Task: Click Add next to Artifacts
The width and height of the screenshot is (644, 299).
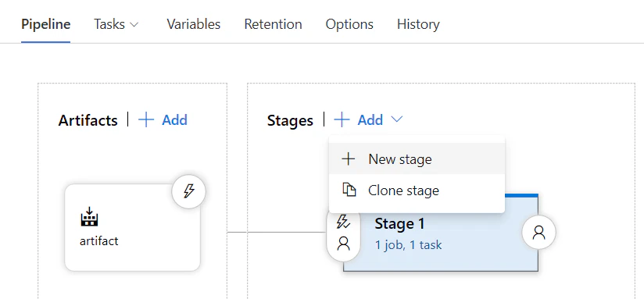Action: [174, 120]
